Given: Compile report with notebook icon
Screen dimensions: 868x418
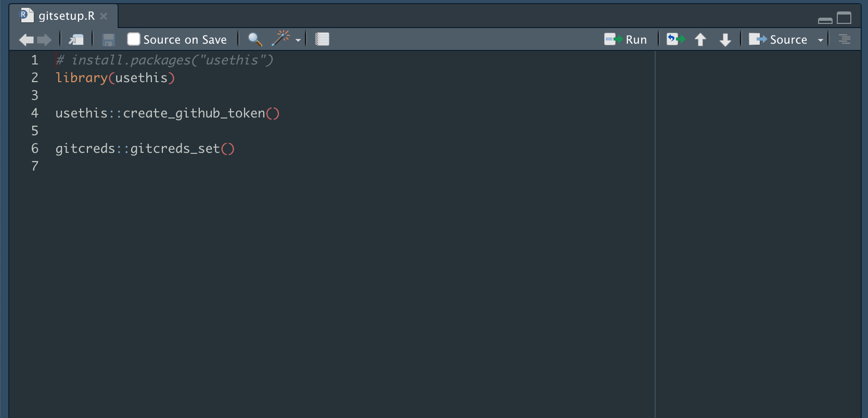Looking at the screenshot, I should pyautogui.click(x=322, y=40).
